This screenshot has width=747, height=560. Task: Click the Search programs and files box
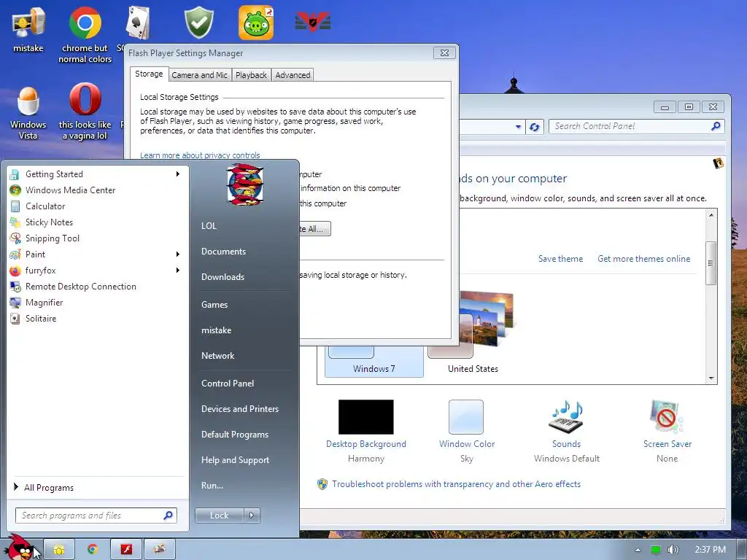(x=96, y=516)
